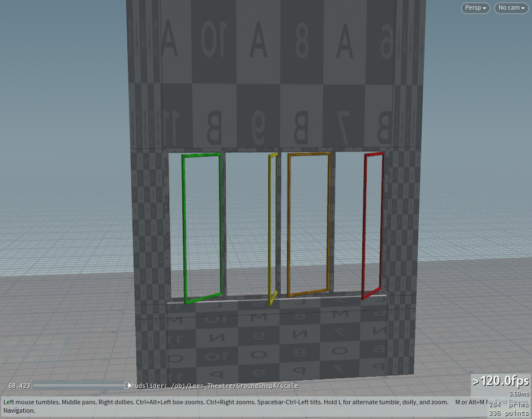Select the green window frame
This screenshot has height=419, width=532.
coord(184,226)
